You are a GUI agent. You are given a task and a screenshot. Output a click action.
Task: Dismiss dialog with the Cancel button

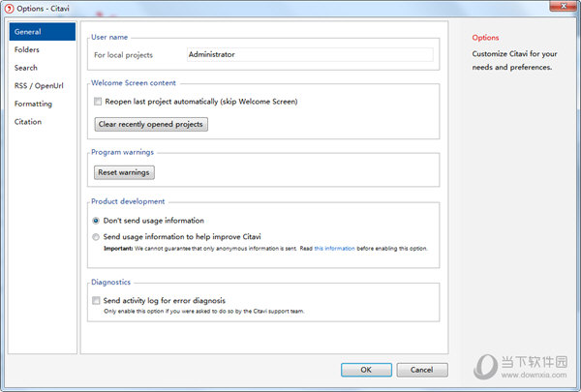coord(421,370)
